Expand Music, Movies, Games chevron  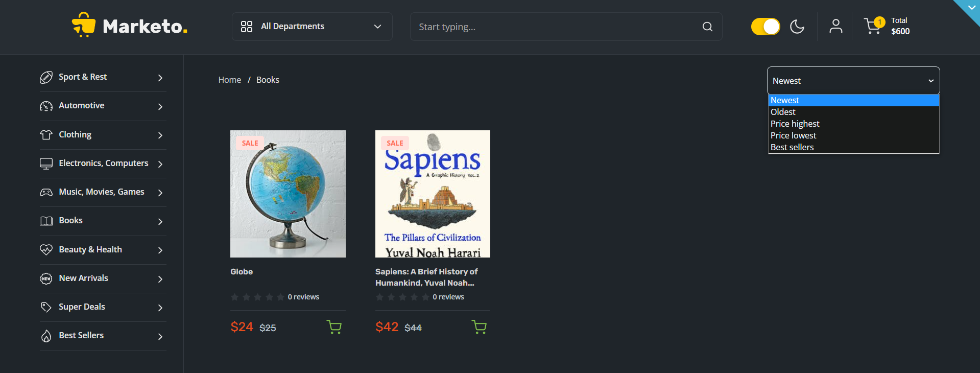pos(160,193)
